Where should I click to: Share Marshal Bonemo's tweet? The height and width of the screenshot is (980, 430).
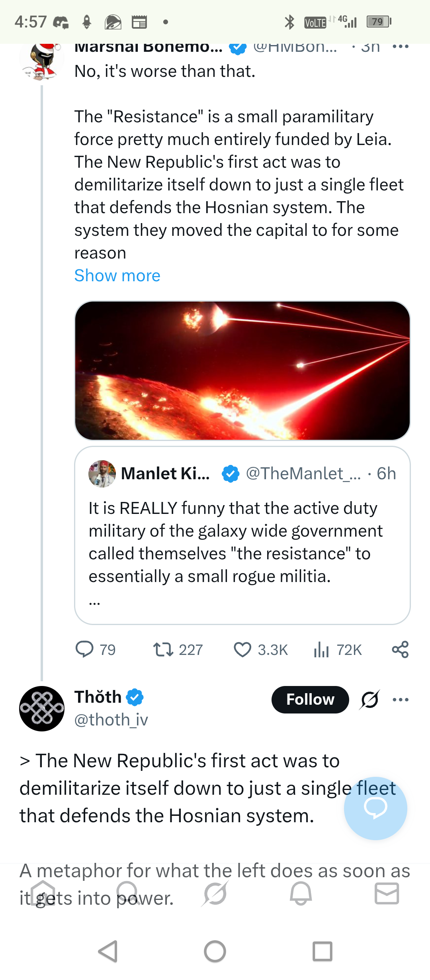tap(400, 649)
